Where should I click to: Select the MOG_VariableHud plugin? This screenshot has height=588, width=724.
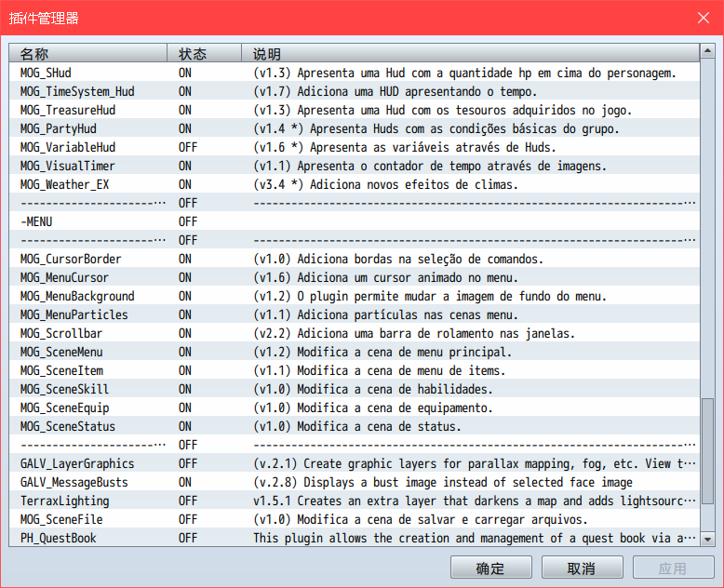pos(355,147)
